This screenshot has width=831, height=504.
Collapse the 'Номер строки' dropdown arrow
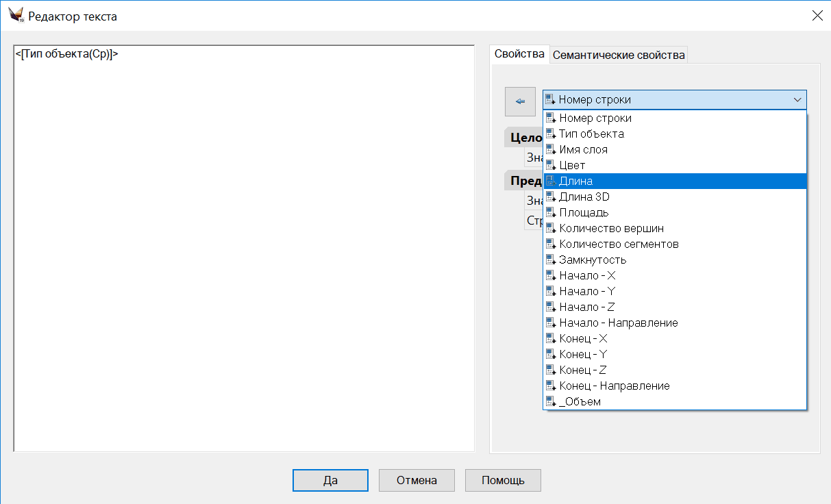[x=797, y=100]
